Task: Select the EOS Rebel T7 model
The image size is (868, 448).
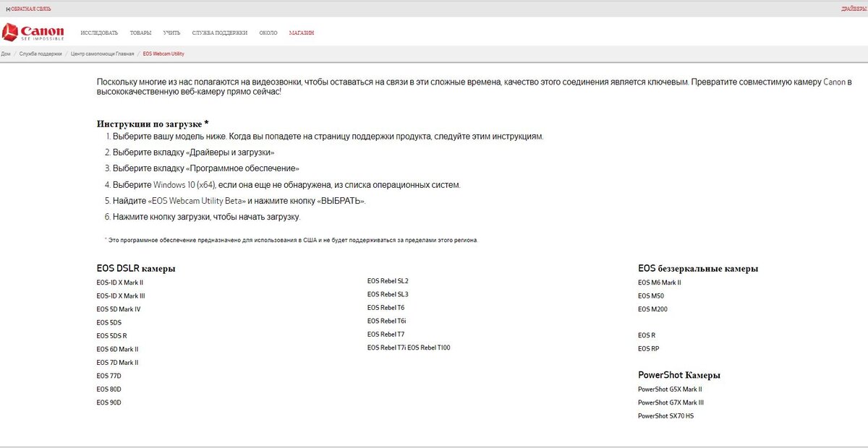Action: pyautogui.click(x=386, y=335)
